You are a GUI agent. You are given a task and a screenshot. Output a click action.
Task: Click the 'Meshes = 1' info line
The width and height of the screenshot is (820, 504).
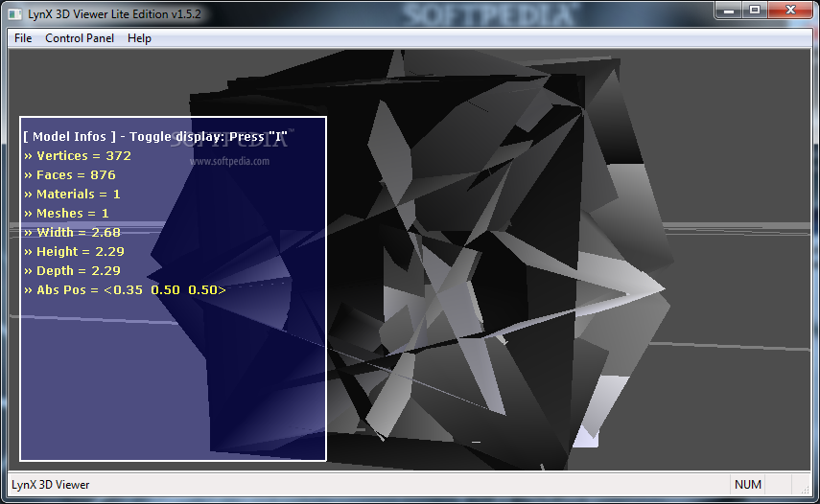(66, 213)
